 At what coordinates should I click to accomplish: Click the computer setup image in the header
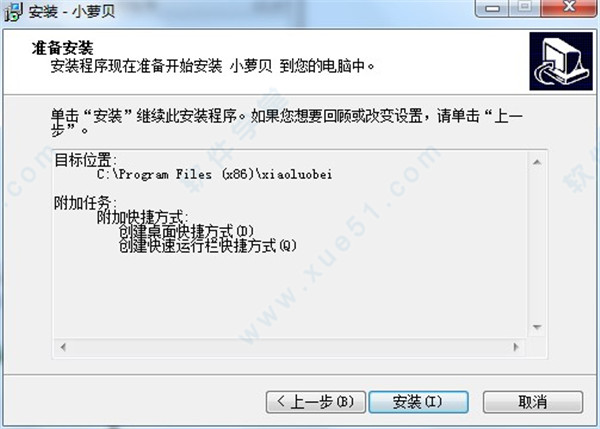(x=561, y=61)
